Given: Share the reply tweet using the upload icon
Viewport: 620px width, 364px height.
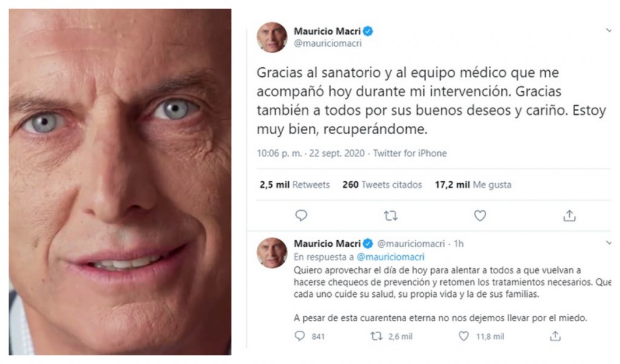Looking at the screenshot, I should tap(556, 336).
